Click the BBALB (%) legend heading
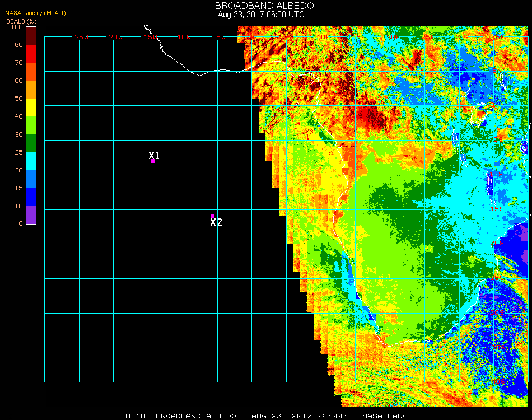Image resolution: width=532 pixels, height=420 pixels. [21, 21]
